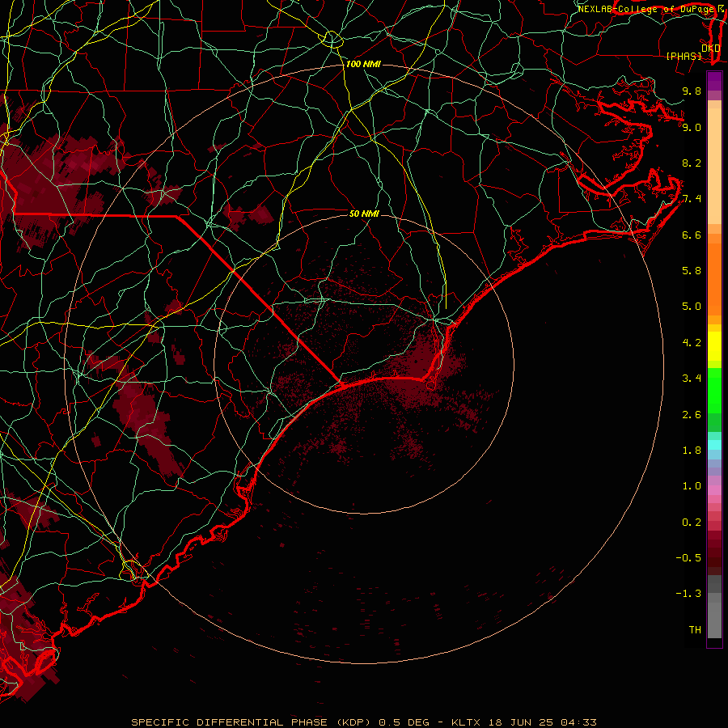
Task: Click the 7.4 scale value
Action: point(692,199)
